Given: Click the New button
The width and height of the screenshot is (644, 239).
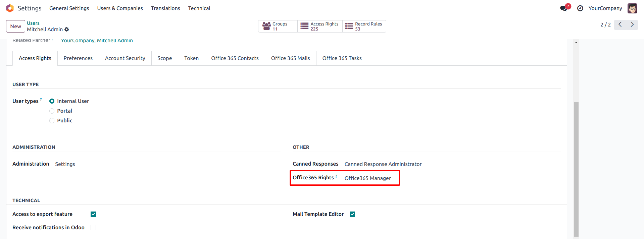Looking at the screenshot, I should point(15,26).
